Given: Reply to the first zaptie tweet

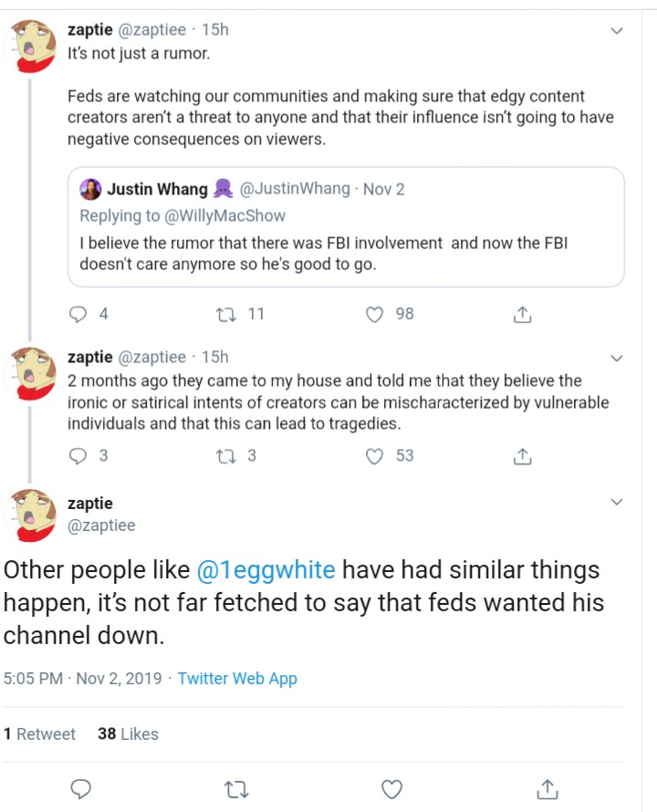Looking at the screenshot, I should click(78, 314).
